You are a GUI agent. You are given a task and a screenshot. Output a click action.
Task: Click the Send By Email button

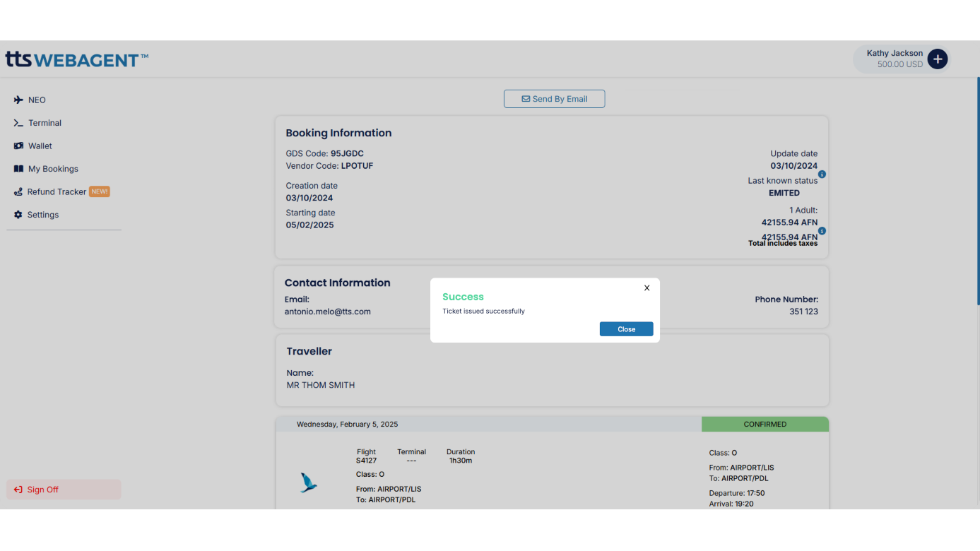[554, 99]
